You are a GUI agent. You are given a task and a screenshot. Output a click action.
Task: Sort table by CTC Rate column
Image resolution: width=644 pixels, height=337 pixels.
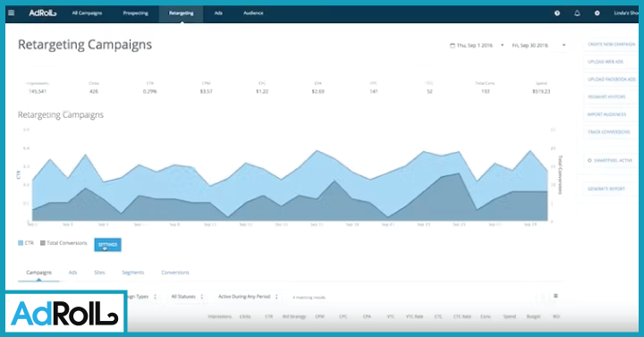coord(462,316)
